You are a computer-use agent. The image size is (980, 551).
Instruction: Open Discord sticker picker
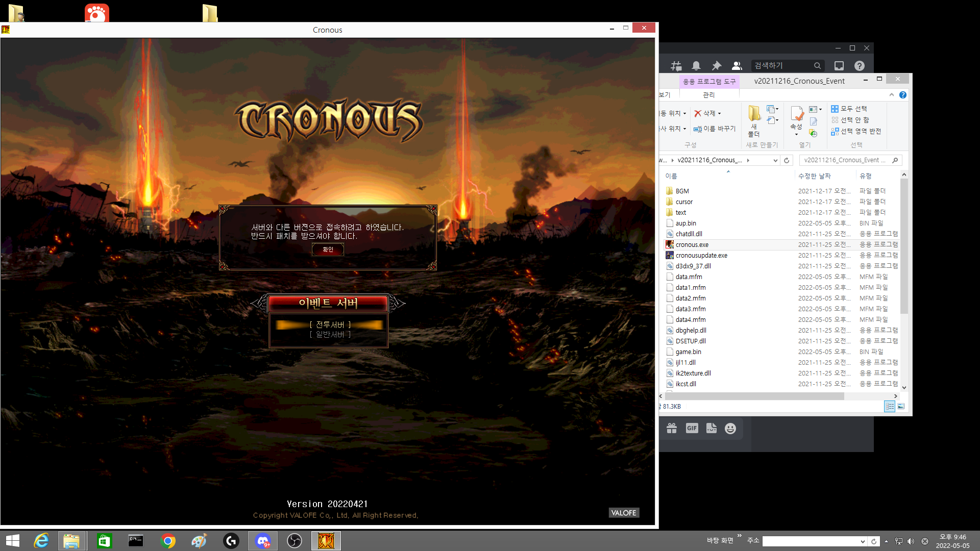pyautogui.click(x=712, y=428)
